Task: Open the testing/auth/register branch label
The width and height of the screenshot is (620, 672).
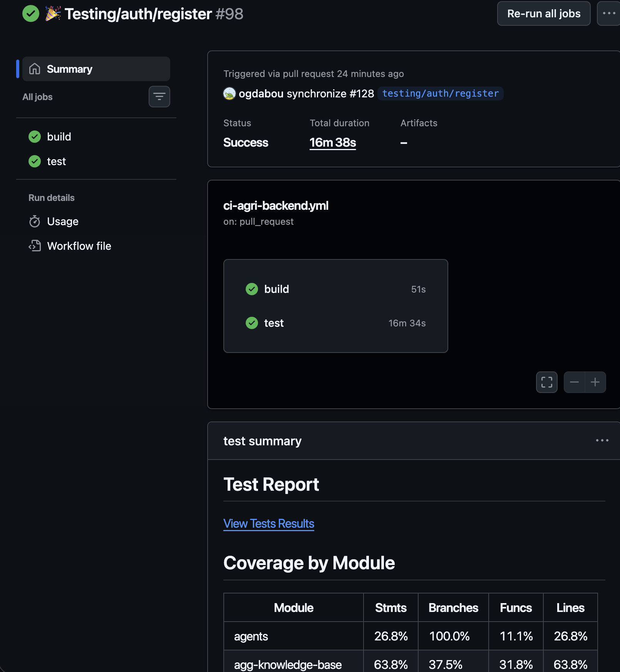Action: pyautogui.click(x=440, y=93)
